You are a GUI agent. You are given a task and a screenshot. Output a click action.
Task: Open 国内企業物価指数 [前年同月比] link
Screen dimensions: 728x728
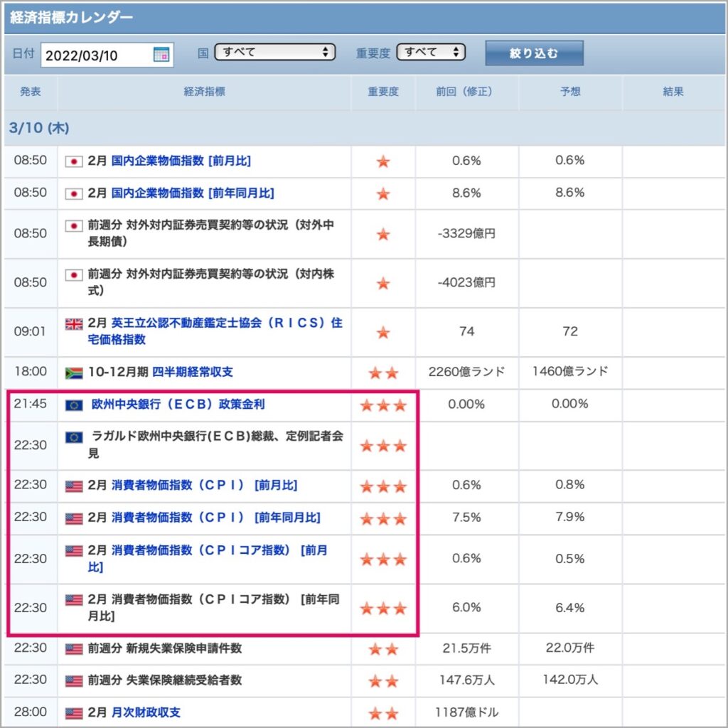tap(193, 193)
